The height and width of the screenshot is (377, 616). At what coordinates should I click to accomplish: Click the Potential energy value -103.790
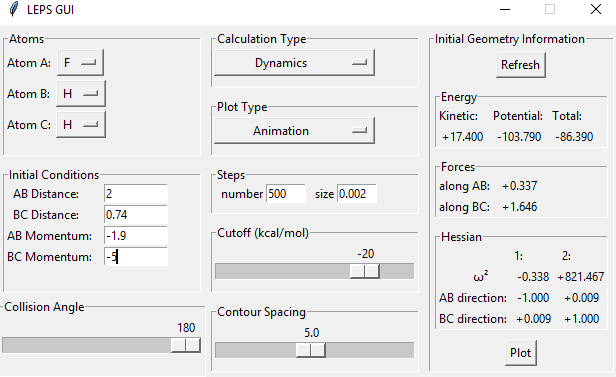click(x=519, y=137)
